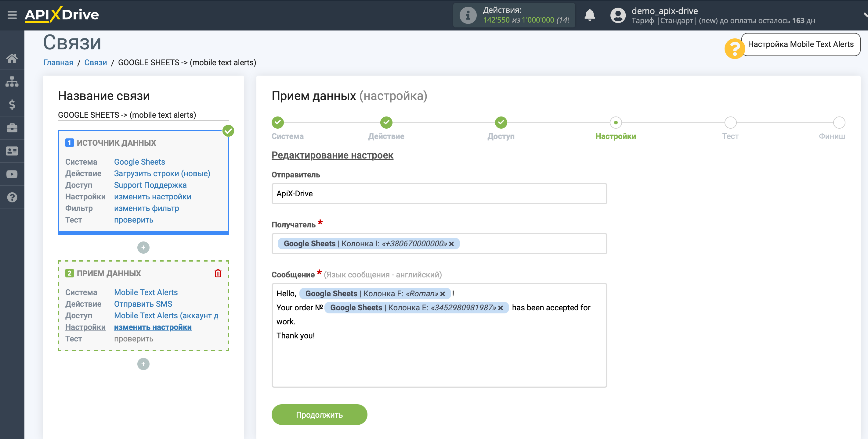Click receiver проверить test link
Image resolution: width=868 pixels, height=439 pixels.
(x=134, y=339)
